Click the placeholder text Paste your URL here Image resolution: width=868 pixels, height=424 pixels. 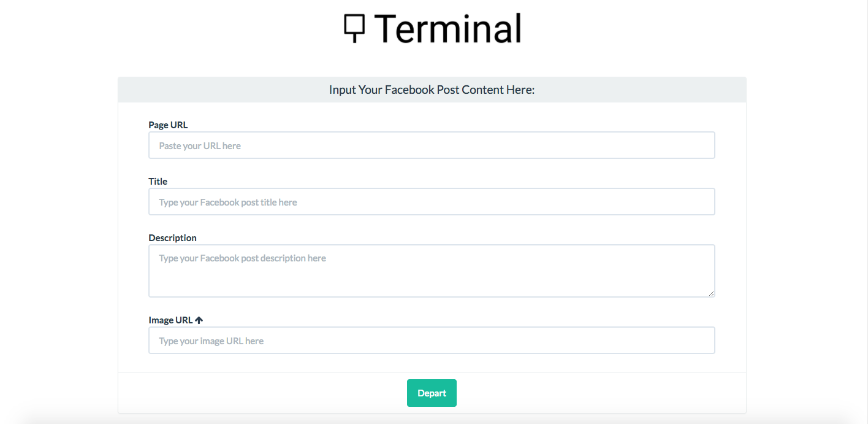[198, 145]
